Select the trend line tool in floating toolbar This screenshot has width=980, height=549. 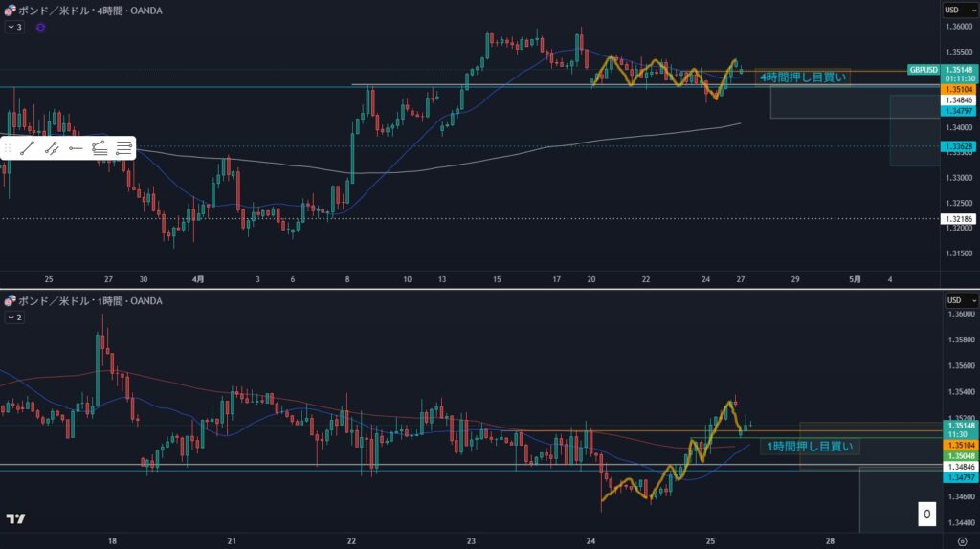(28, 147)
